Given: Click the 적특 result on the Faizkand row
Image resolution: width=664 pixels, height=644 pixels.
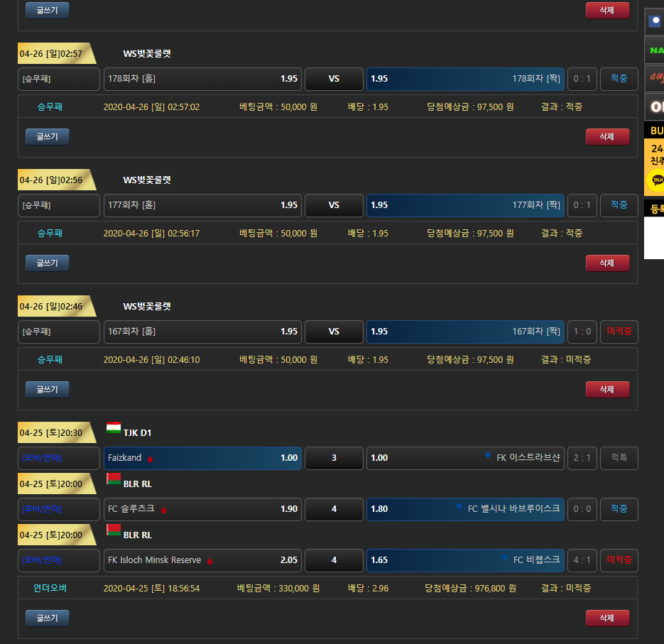Looking at the screenshot, I should click(619, 458).
